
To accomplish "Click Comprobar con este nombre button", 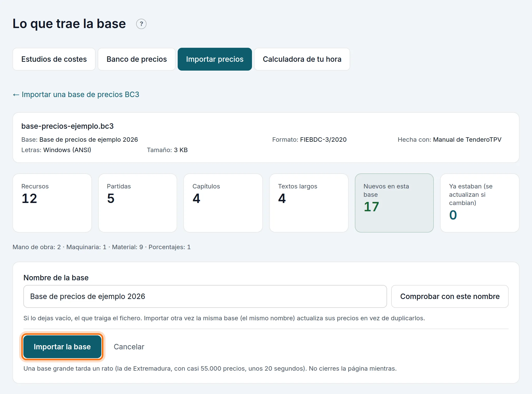I will [x=450, y=296].
